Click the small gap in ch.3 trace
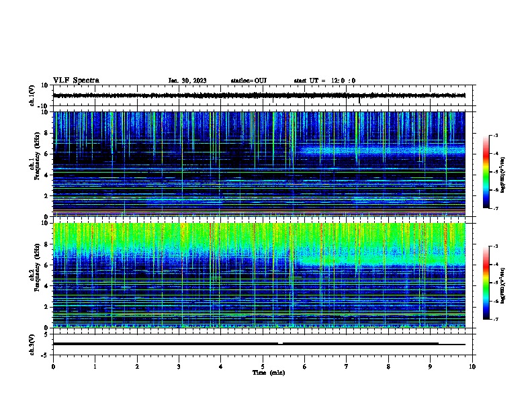The height and width of the screenshot is (411, 532). [280, 343]
